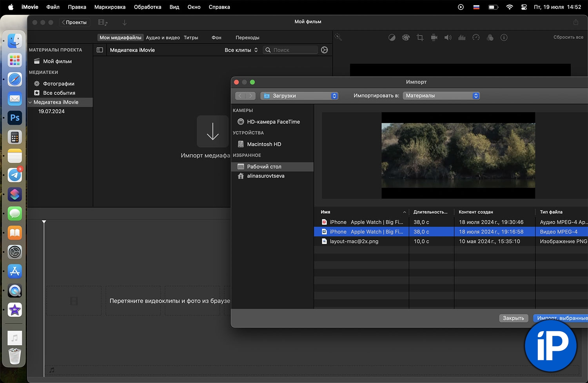Open the speed control speedometer icon
Viewport: 588px width, 383px height.
click(x=476, y=38)
